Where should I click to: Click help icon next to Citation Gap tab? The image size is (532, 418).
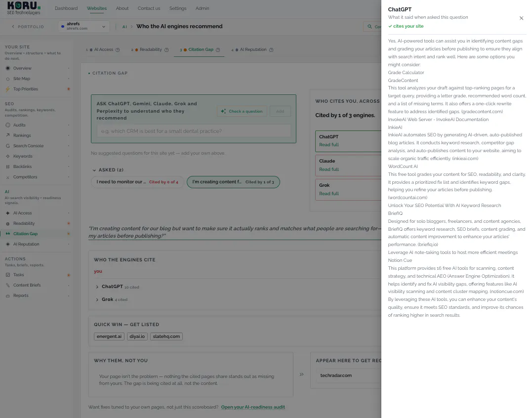[x=218, y=50]
